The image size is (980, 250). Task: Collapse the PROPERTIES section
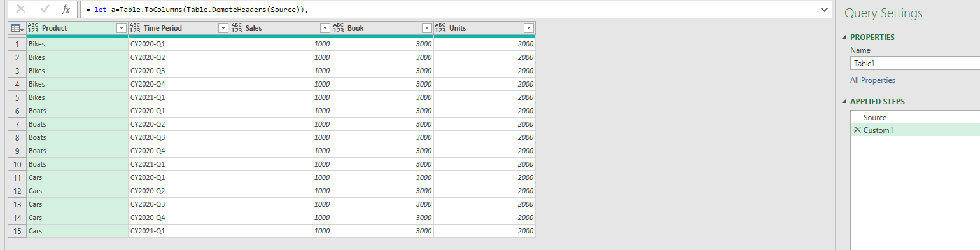point(844,38)
